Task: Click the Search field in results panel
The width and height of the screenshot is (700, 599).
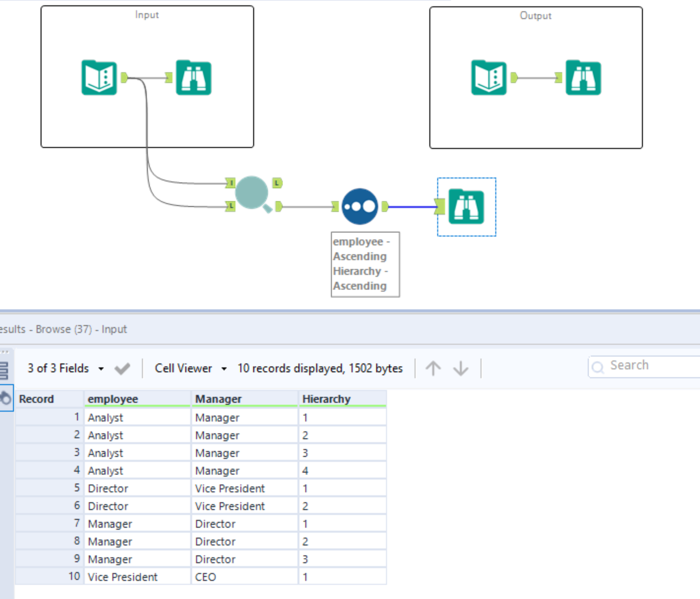Action: click(x=644, y=366)
